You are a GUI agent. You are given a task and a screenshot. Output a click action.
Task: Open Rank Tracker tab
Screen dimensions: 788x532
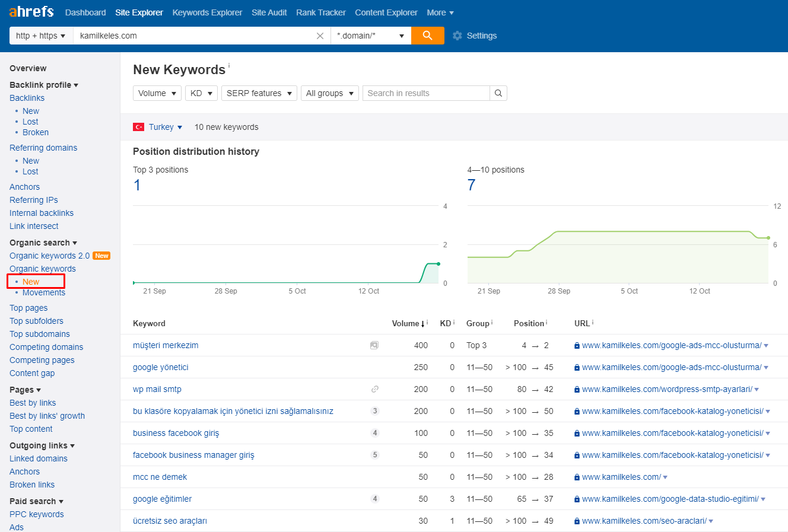pos(321,12)
